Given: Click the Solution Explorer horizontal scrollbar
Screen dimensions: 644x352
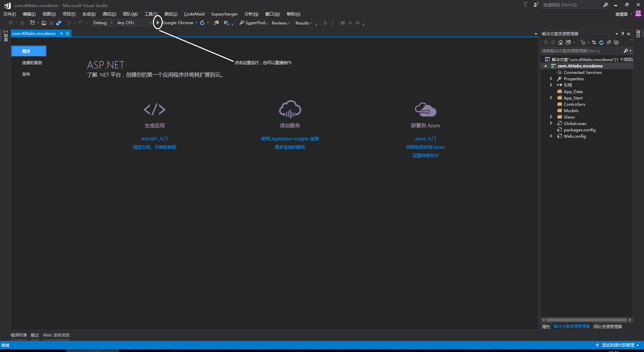Looking at the screenshot, I should coord(586,320).
